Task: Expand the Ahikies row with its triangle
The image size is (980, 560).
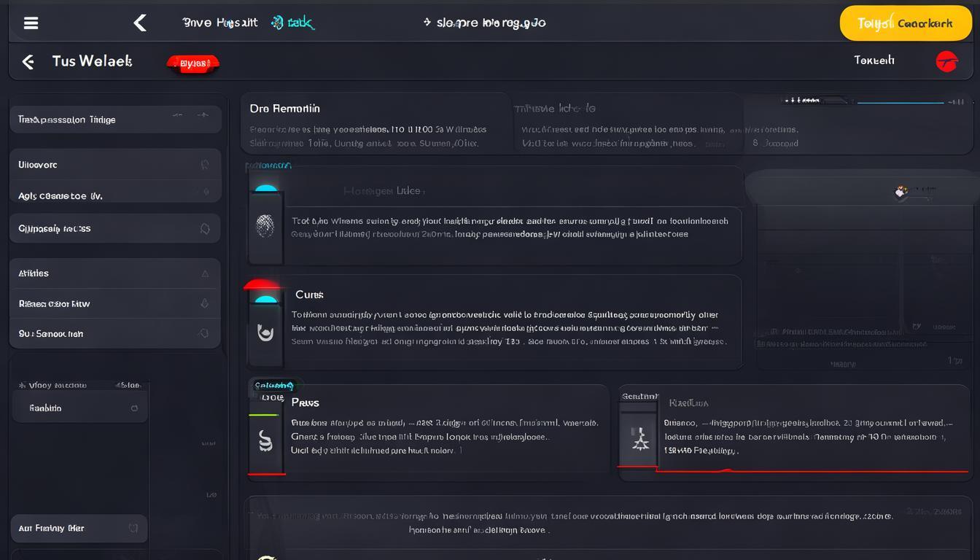Action: coord(205,273)
